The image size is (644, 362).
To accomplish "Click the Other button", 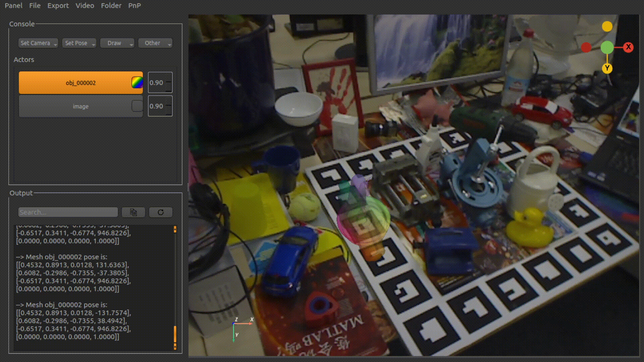I will click(155, 43).
